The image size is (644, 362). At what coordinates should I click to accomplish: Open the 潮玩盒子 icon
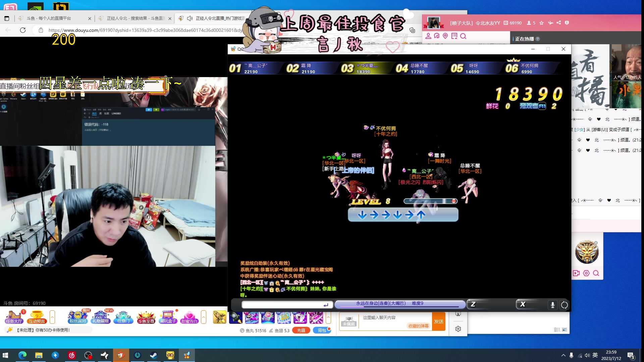[x=168, y=317]
